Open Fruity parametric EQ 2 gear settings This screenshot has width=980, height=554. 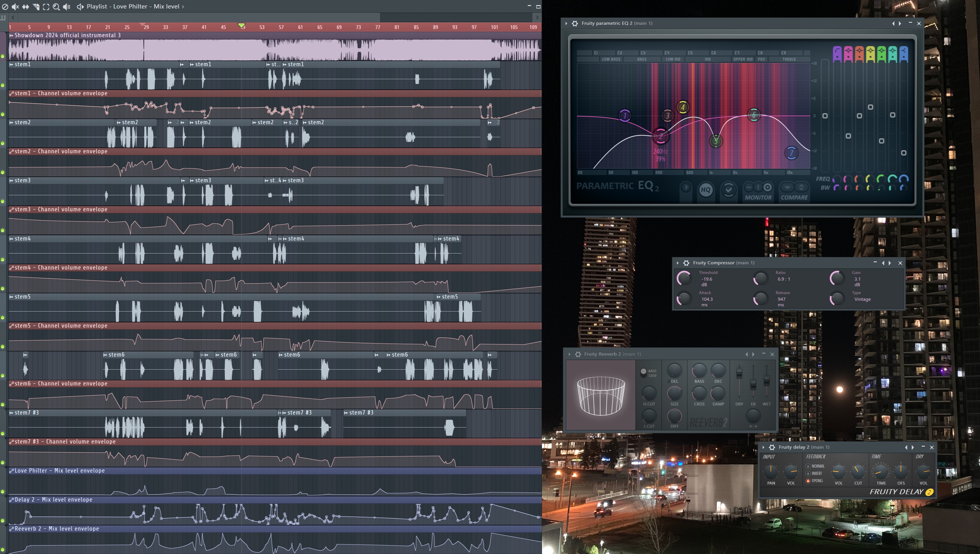[575, 23]
